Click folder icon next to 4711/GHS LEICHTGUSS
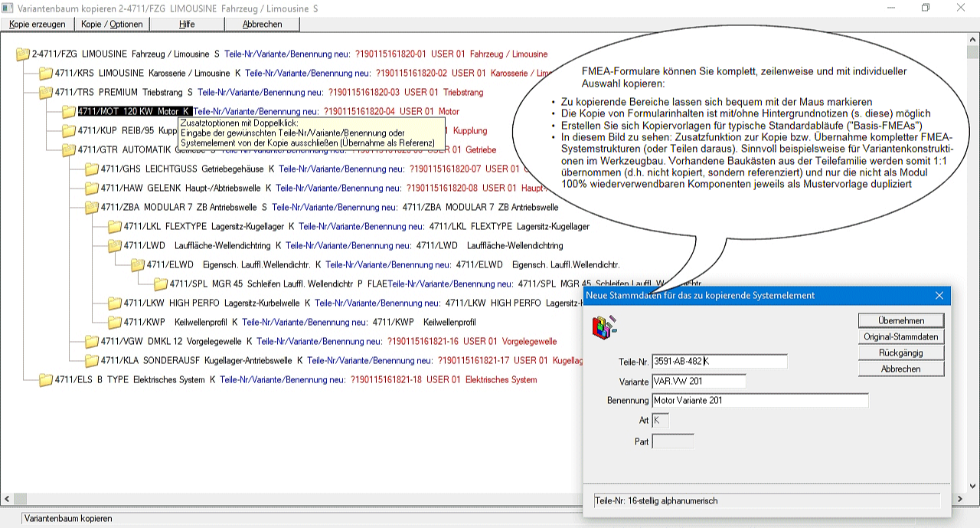Image resolution: width=980 pixels, height=528 pixels. 92,169
